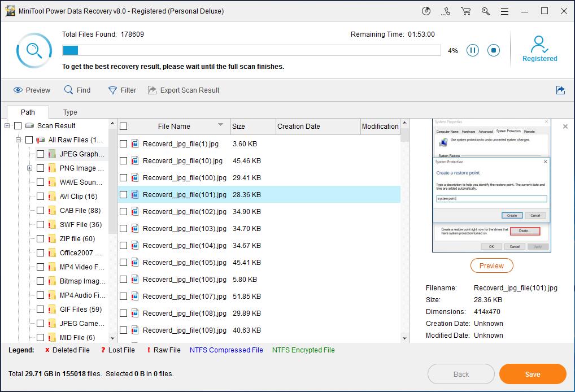Click the image preview thumbnail

(491, 185)
